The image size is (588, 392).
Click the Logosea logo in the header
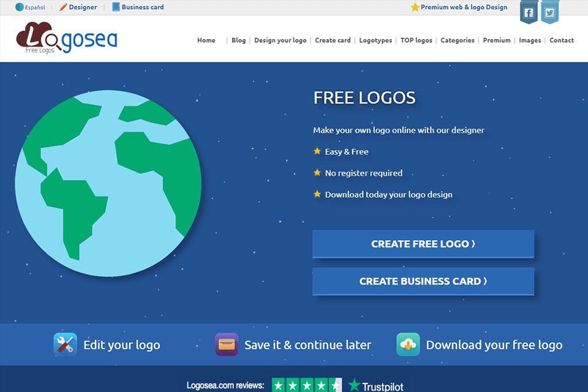click(x=67, y=38)
